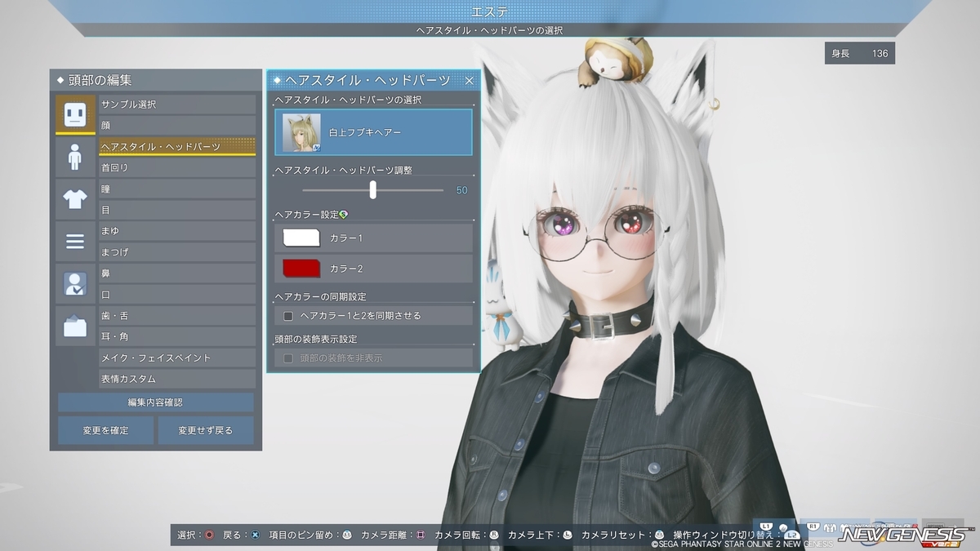This screenshot has height=551, width=980.
Task: Open the 白上フブキヘアー hairstyle selection
Action: pyautogui.click(x=374, y=132)
